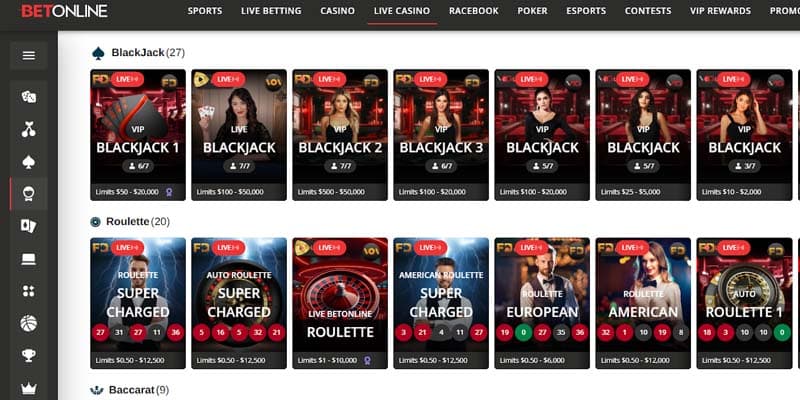Open the basketball sports icon in the sidebar
Screen dimensions: 800x400
[29, 323]
